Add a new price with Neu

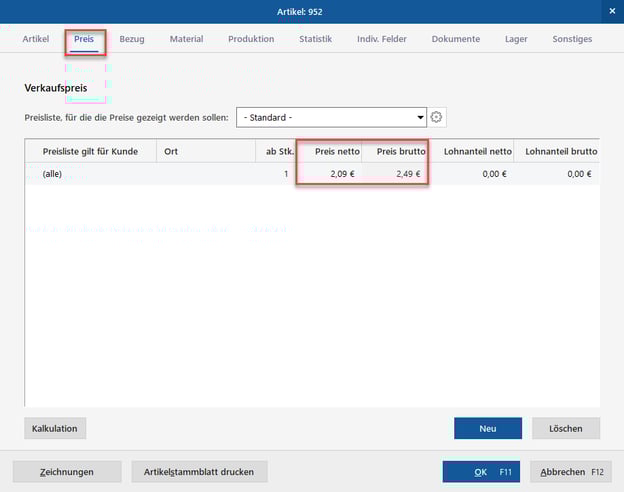488,428
